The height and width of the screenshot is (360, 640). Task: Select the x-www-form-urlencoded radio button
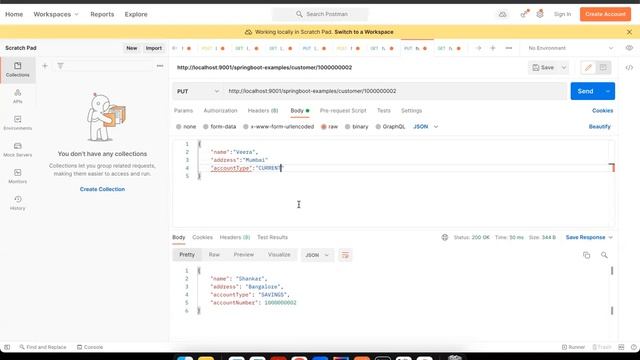246,127
